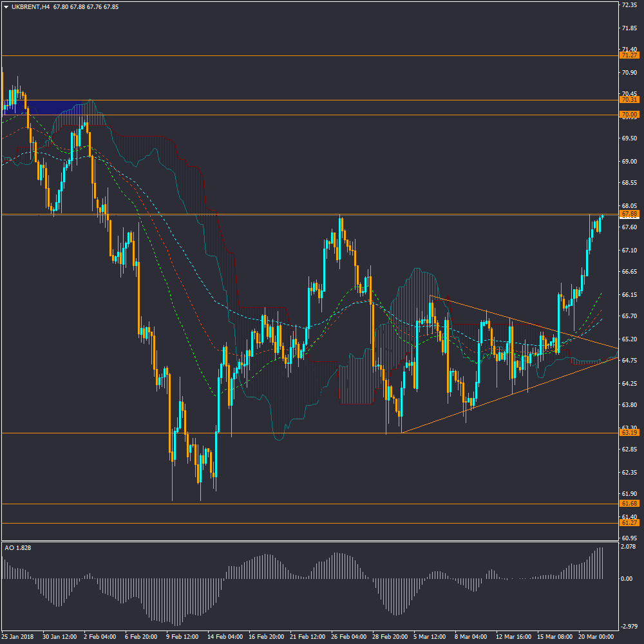Click the 67.88 current price label
Screen dimensions: 644x644
click(x=629, y=214)
